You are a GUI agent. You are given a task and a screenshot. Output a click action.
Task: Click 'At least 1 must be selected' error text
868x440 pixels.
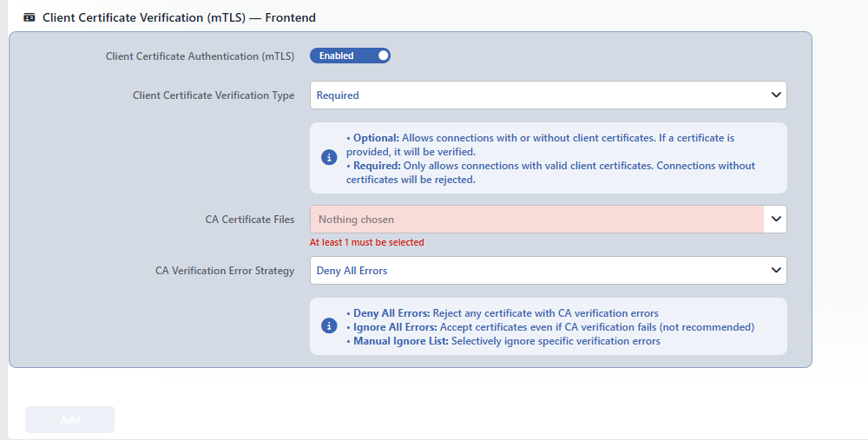click(x=366, y=242)
